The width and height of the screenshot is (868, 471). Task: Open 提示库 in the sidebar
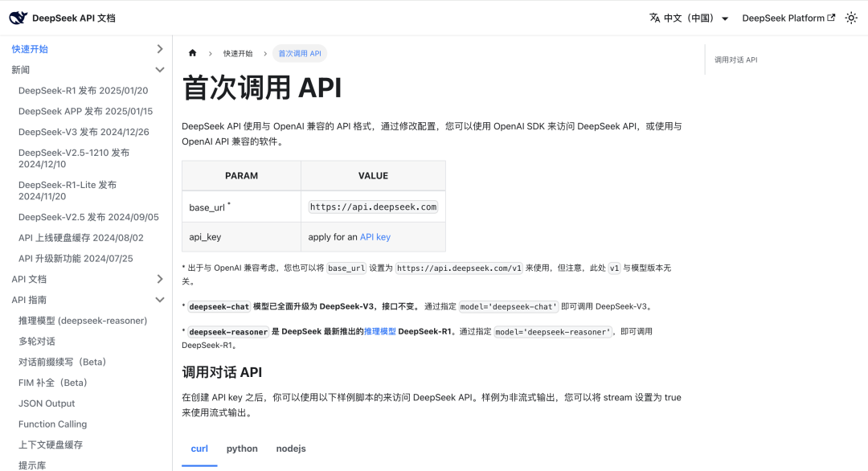click(x=32, y=465)
